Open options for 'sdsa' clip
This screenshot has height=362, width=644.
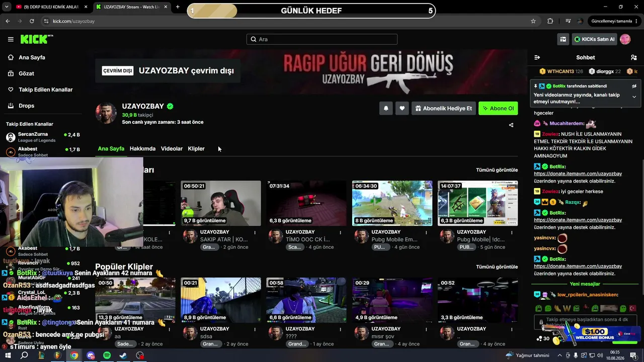click(255, 329)
